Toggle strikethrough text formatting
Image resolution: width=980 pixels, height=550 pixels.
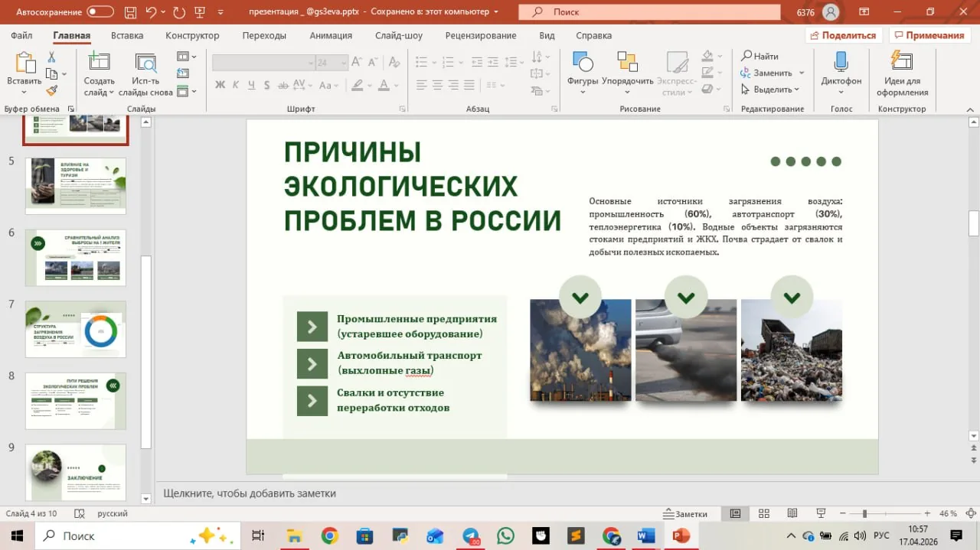[x=284, y=85]
